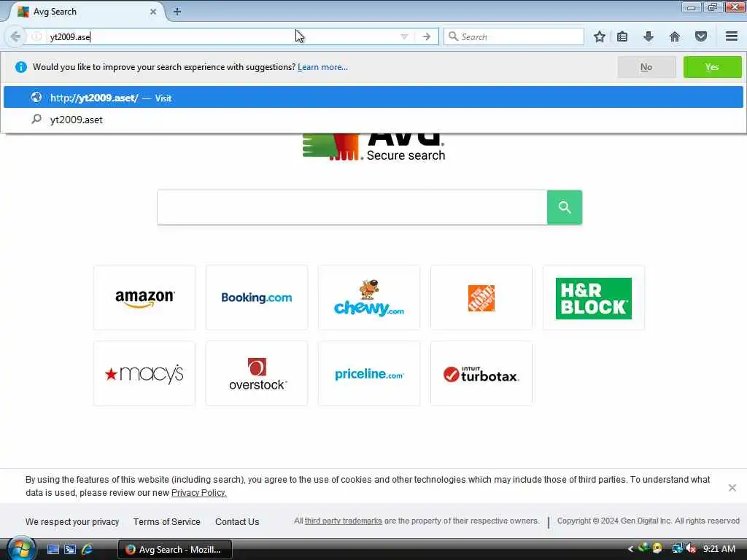This screenshot has width=747, height=560.
Task: Open the Overstock tile
Action: click(257, 373)
